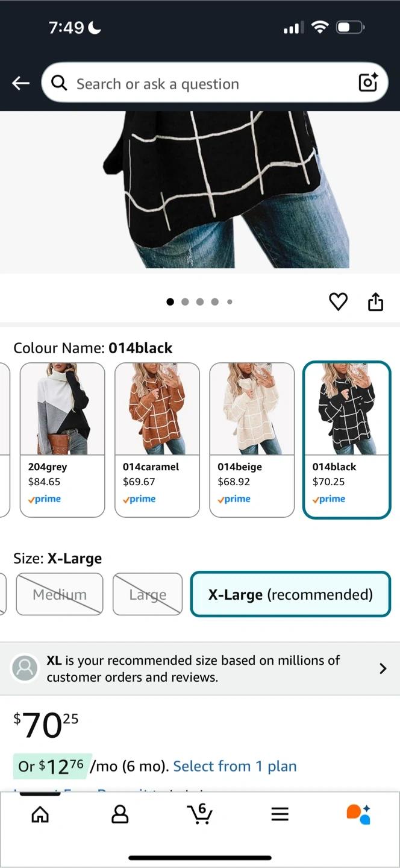Select the X-Large (recommended) size option
The image size is (400, 868).
point(291,594)
